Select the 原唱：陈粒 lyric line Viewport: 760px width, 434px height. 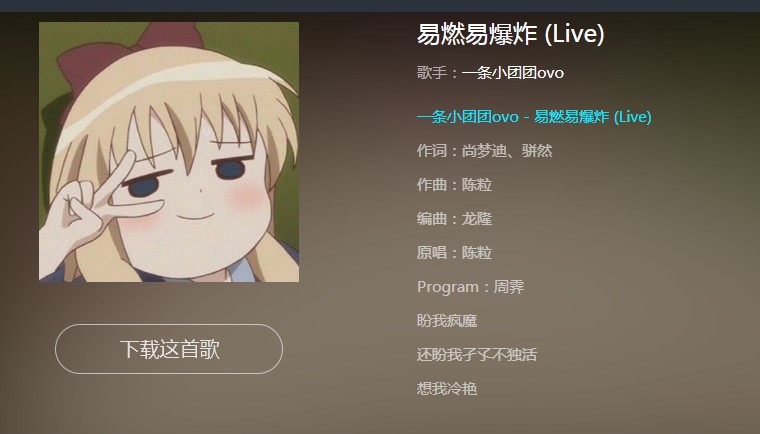click(454, 253)
